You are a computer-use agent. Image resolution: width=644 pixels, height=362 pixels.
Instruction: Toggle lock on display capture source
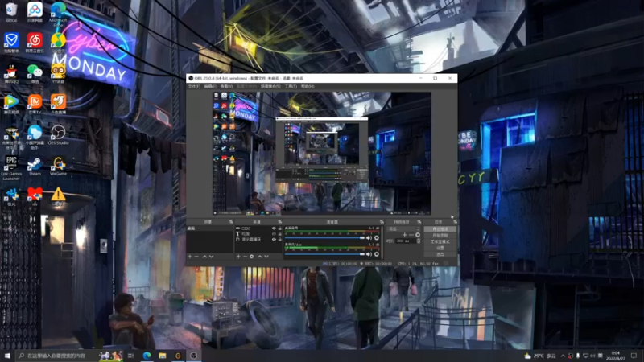coord(279,239)
